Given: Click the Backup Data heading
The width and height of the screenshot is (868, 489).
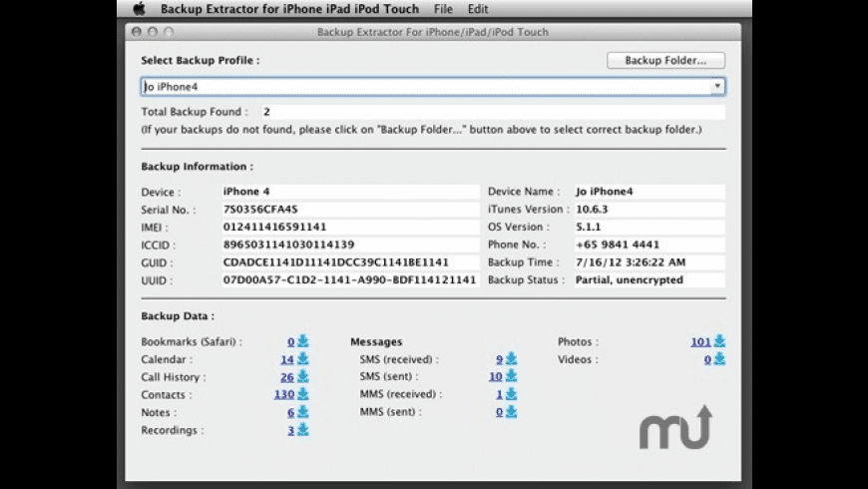Looking at the screenshot, I should tap(178, 315).
